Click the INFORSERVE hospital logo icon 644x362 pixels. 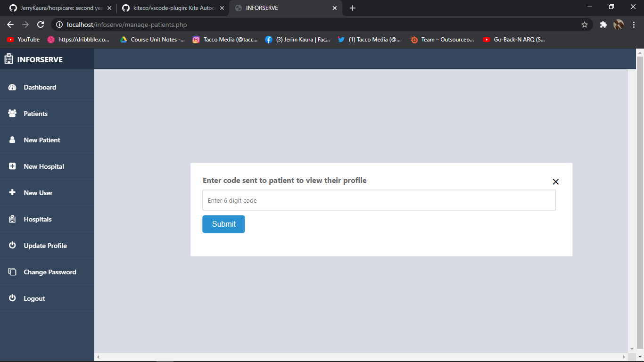point(8,59)
